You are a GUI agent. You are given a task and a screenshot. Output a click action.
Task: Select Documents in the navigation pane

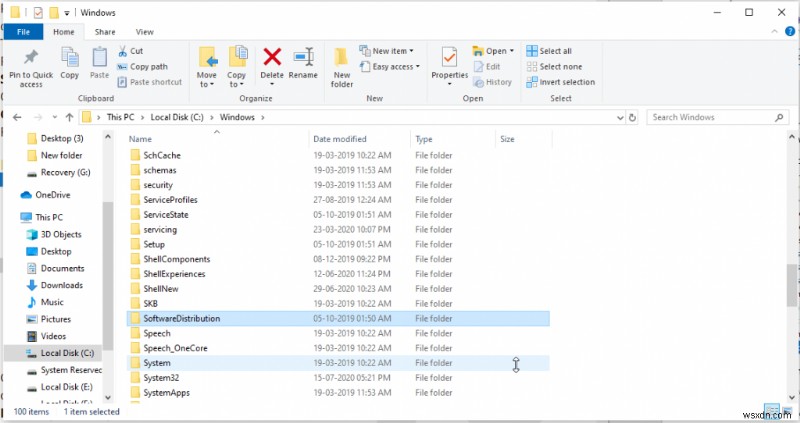pyautogui.click(x=62, y=268)
